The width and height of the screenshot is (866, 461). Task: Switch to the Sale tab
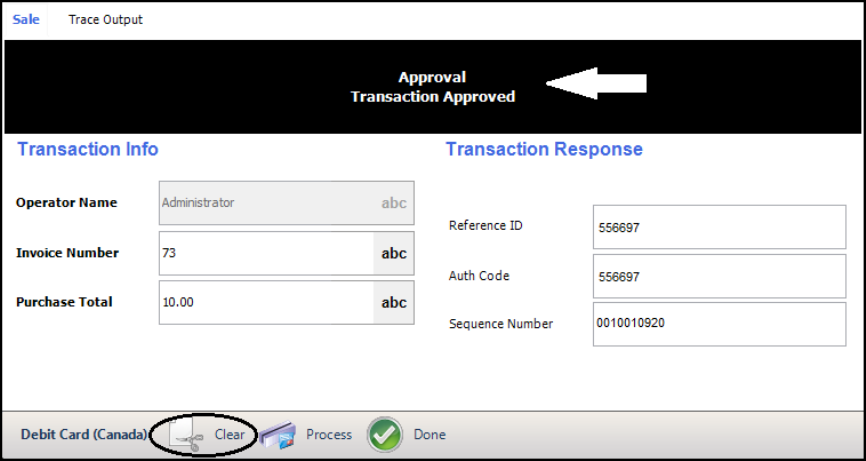coord(26,20)
